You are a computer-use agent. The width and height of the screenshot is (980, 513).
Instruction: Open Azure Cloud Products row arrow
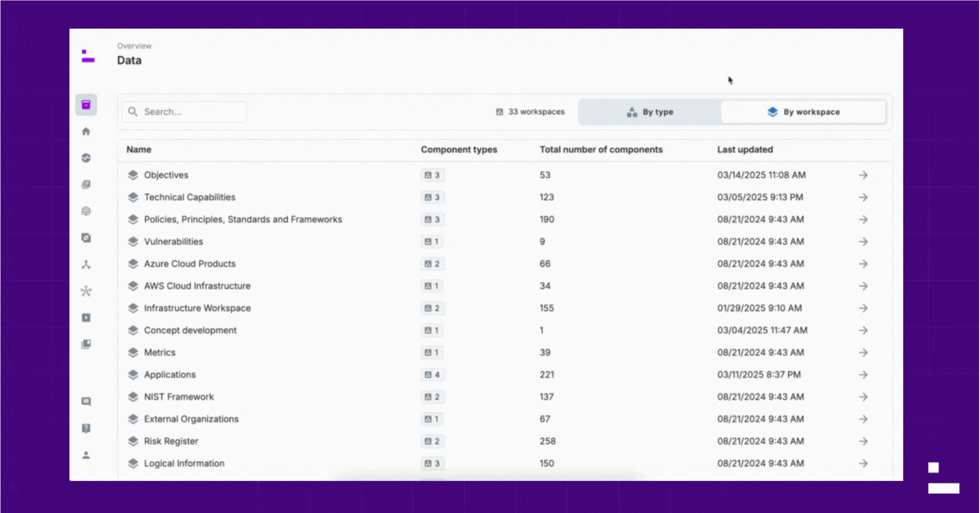coord(864,264)
